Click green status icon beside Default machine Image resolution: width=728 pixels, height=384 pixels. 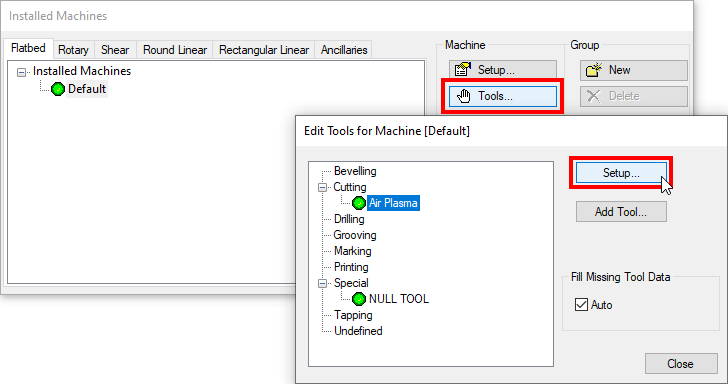(58, 89)
